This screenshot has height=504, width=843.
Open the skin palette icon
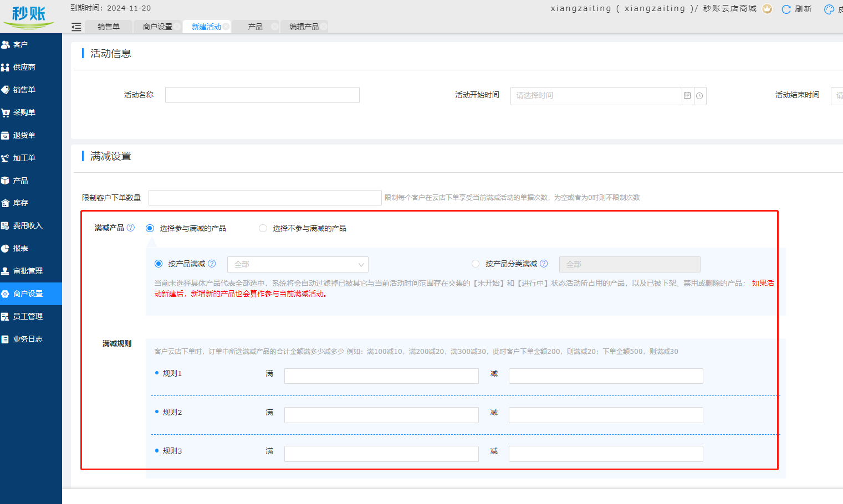click(829, 9)
